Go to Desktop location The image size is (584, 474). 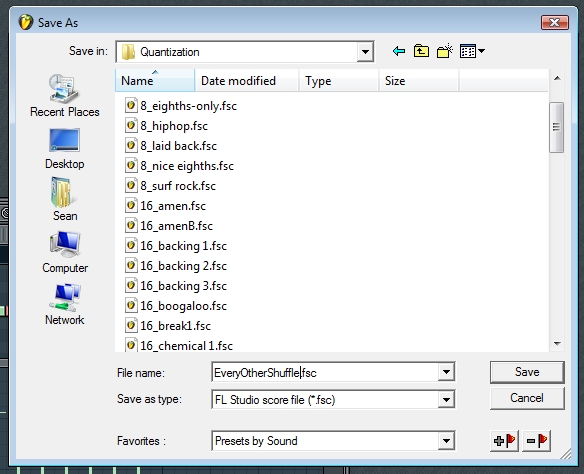pos(64,149)
